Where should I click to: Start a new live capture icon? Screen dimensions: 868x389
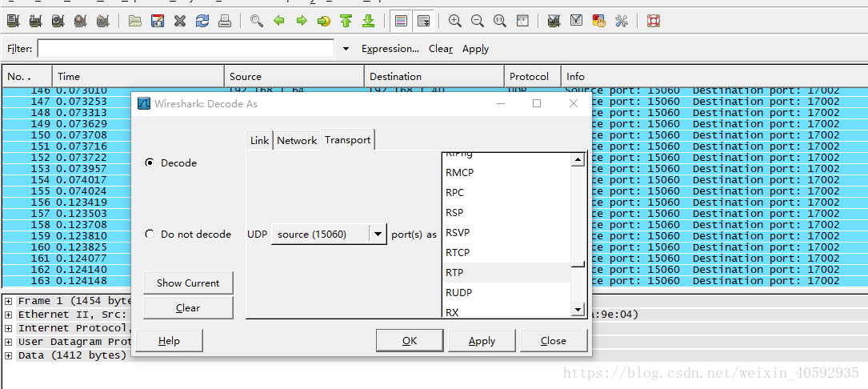58,21
